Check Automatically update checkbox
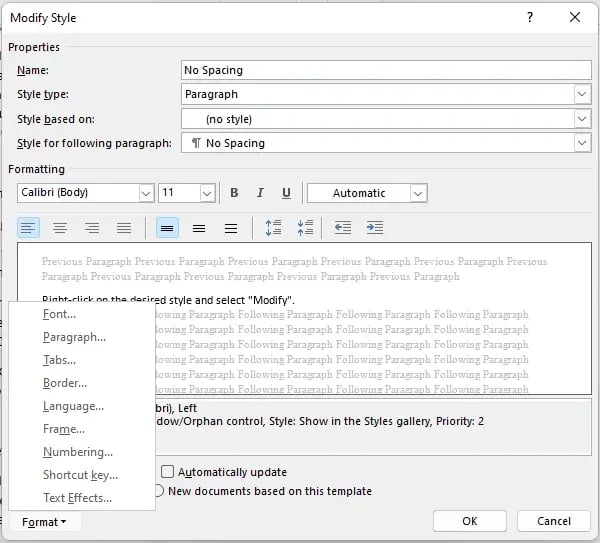This screenshot has height=543, width=600. click(167, 471)
